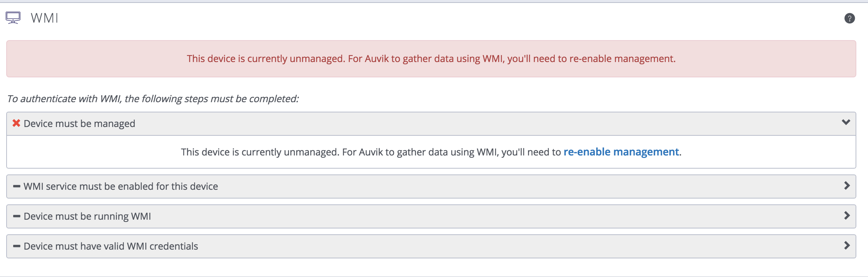Click the WMI panel heading
Screen dimensions: 868x277
(x=45, y=18)
